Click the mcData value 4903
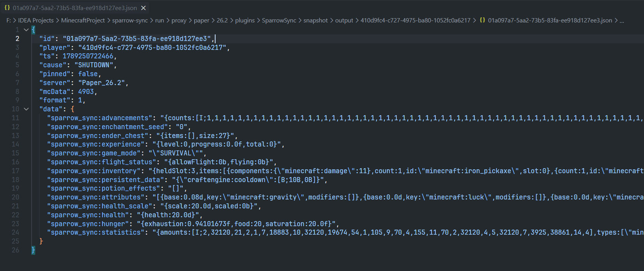The height and width of the screenshot is (271, 644). pos(86,92)
